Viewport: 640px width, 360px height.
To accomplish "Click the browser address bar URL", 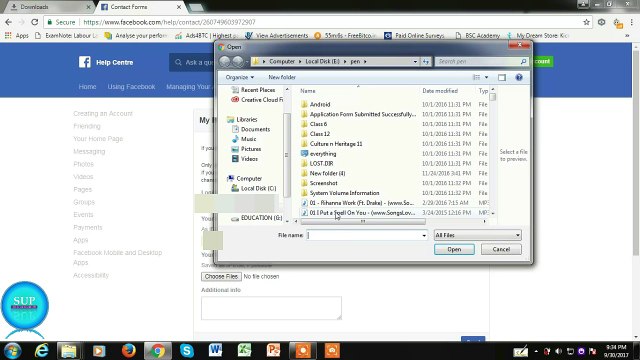I will pyautogui.click(x=169, y=22).
